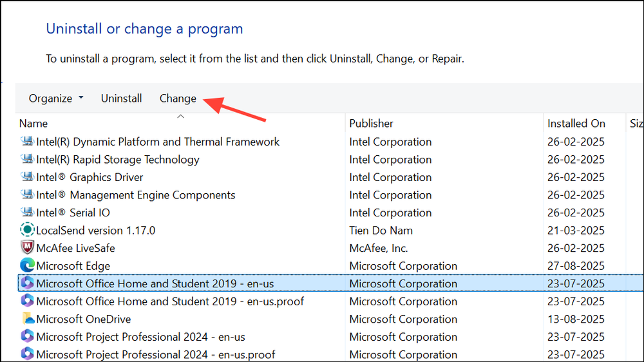
Task: Click the Intel Serial IO icon
Action: pyautogui.click(x=27, y=212)
